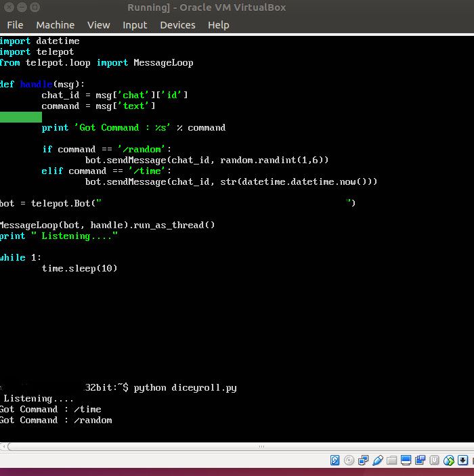Click the white 'Listening....' terminal output line
The height and width of the screenshot is (476, 474).
[39, 399]
